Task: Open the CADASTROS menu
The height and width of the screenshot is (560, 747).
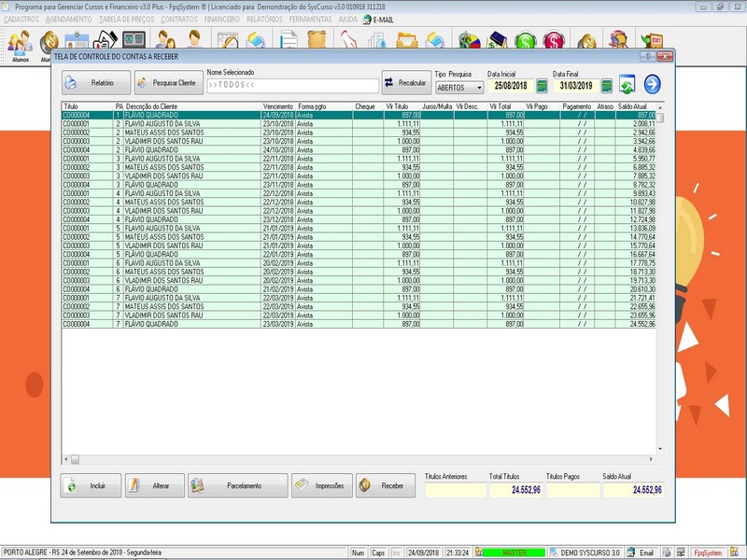Action: tap(21, 19)
